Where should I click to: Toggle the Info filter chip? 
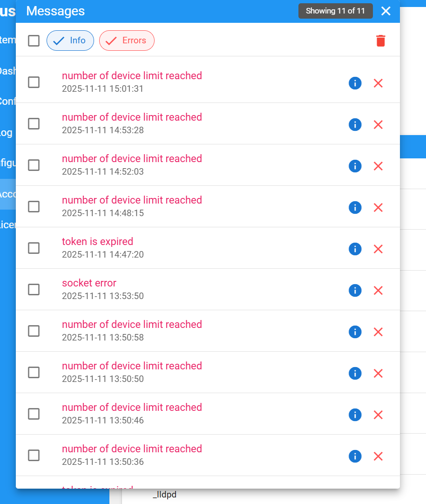(x=70, y=41)
